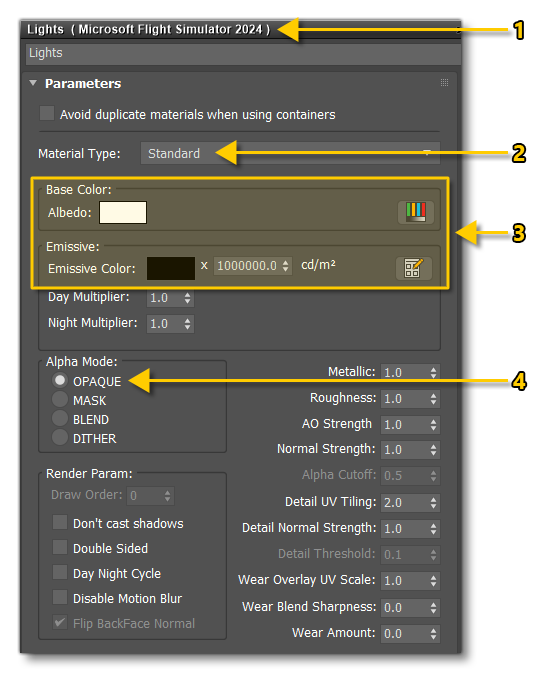This screenshot has height=673, width=536.
Task: Adjust the Roughness spinner arrows
Action: (434, 399)
